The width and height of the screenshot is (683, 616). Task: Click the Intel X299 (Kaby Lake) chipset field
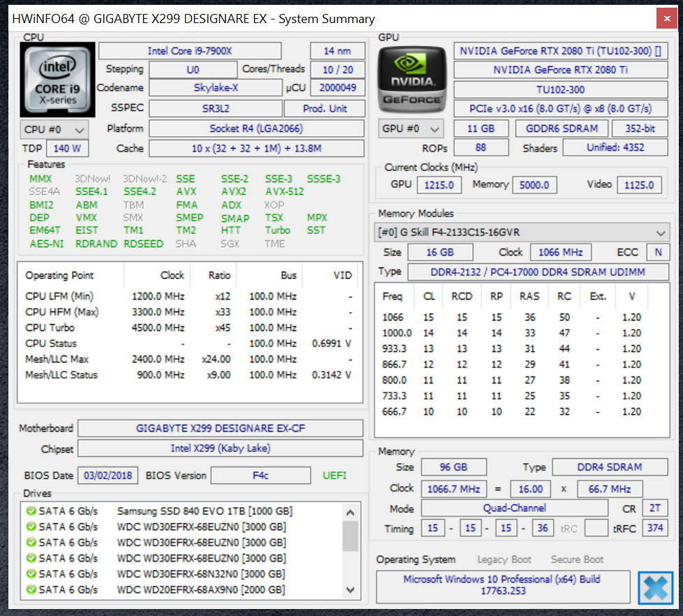221,448
